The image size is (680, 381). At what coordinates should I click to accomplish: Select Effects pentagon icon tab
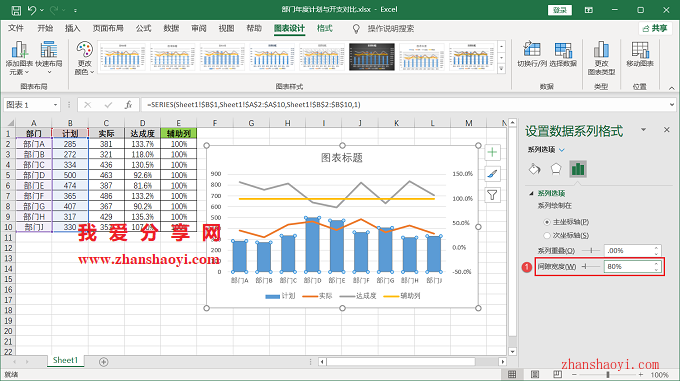click(556, 169)
